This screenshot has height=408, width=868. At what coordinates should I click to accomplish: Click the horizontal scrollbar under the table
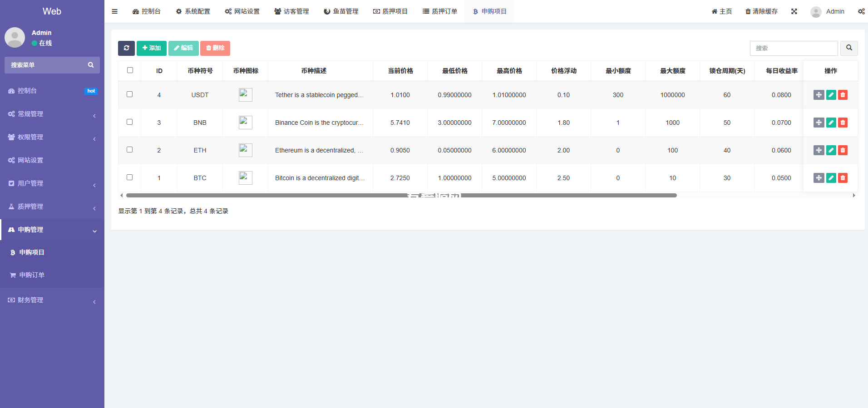point(401,196)
